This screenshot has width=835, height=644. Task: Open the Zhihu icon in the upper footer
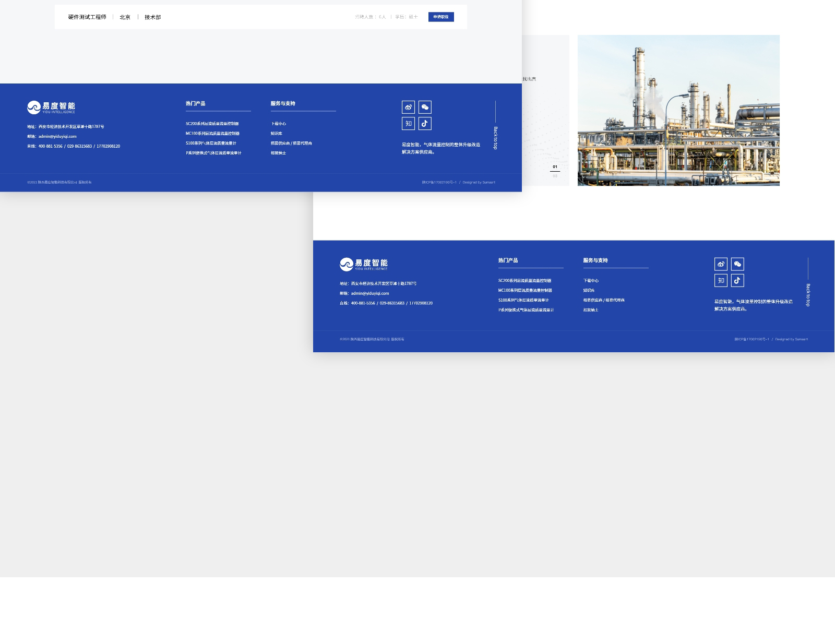408,124
